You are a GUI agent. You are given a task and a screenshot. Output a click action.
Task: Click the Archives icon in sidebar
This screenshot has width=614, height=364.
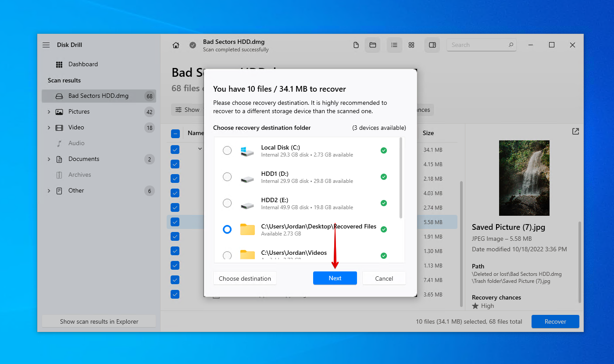tap(59, 175)
